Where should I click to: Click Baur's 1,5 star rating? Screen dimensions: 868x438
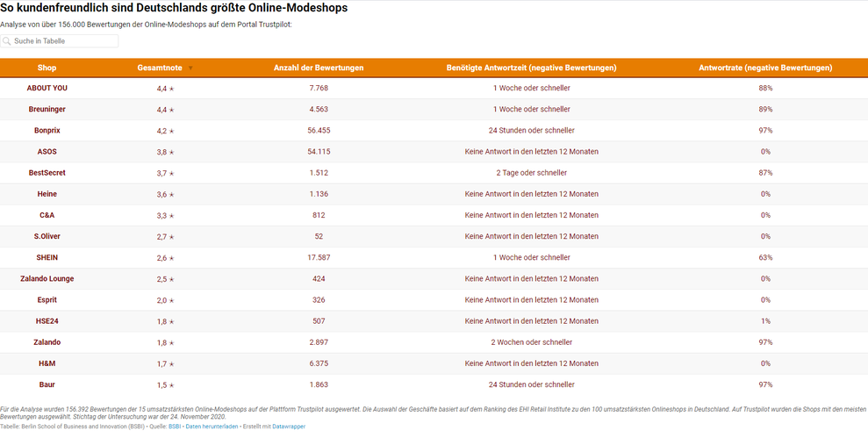[x=166, y=385]
